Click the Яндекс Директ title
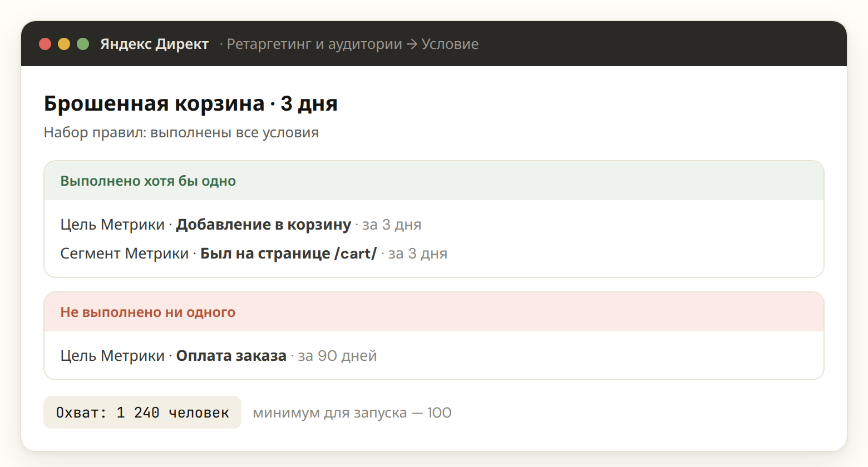 click(155, 44)
